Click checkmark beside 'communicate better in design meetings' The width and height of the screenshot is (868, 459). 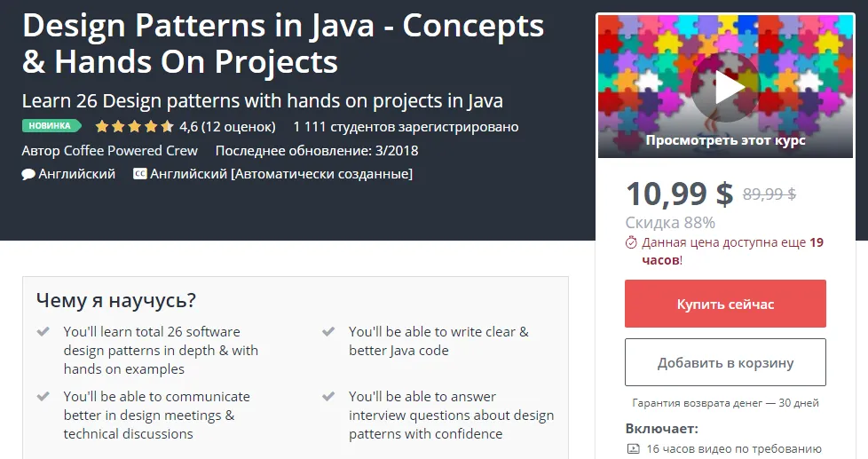tap(43, 396)
